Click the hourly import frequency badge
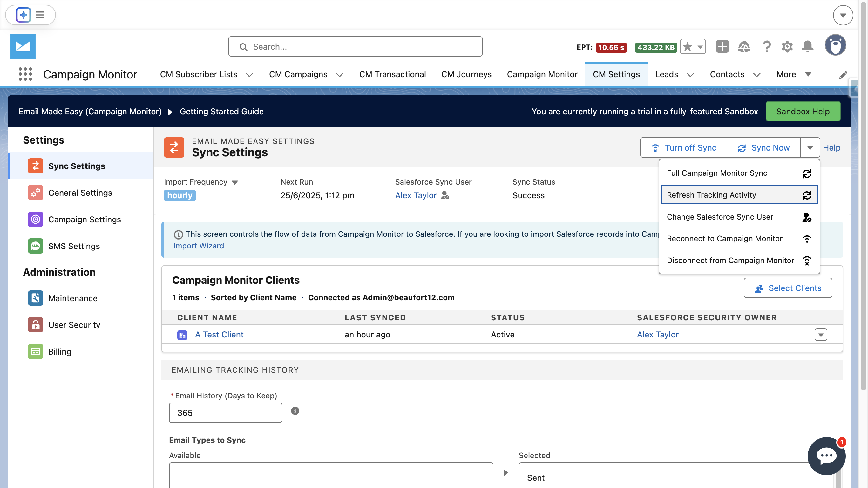This screenshot has width=868, height=488. coord(180,195)
